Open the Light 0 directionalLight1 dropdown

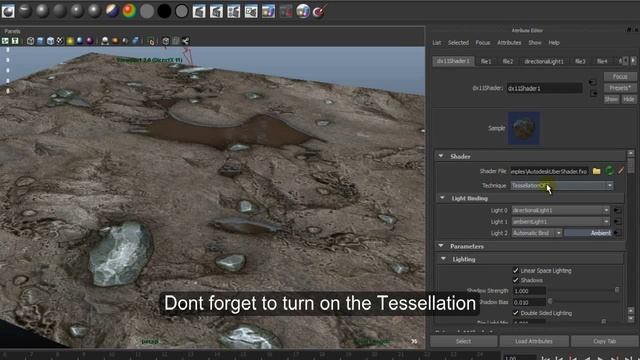pyautogui.click(x=561, y=210)
